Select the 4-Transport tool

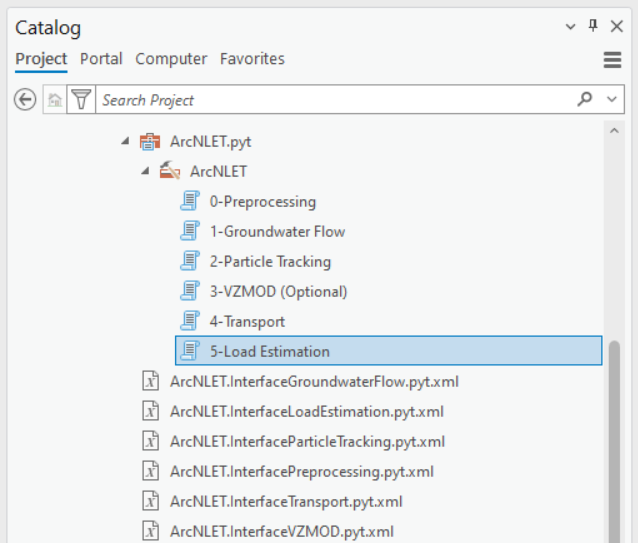(x=247, y=322)
